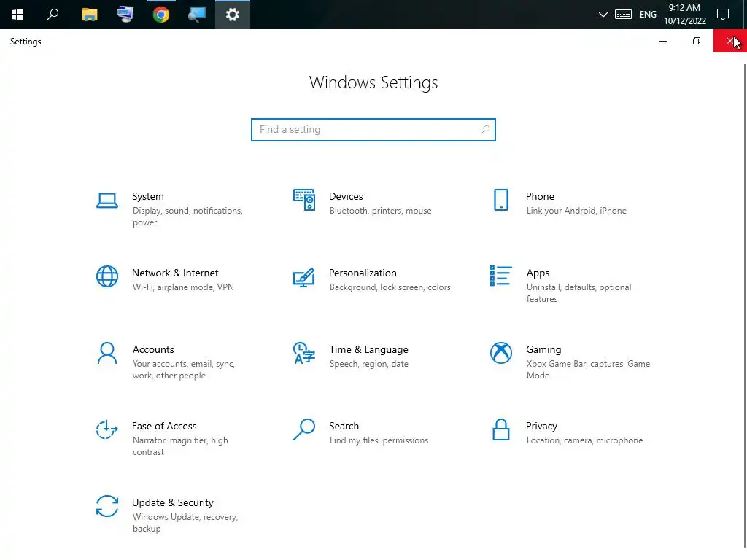The height and width of the screenshot is (560, 747).
Task: Minimize the Settings window
Action: [662, 41]
